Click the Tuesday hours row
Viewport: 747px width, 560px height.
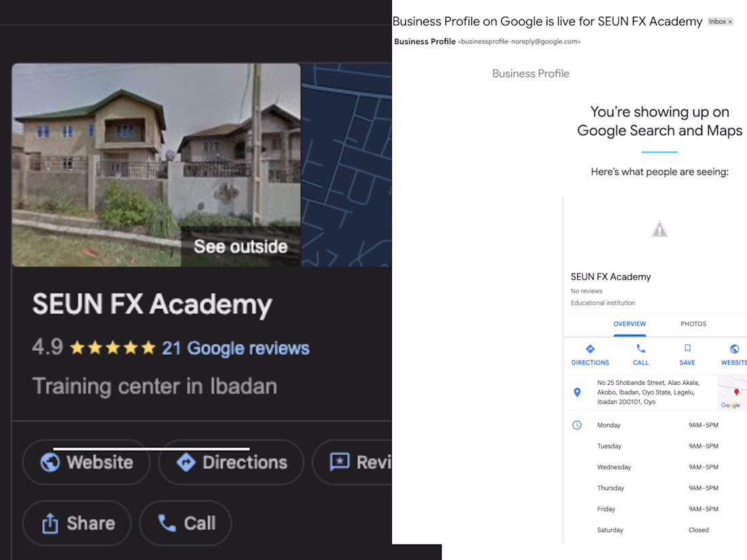[657, 446]
